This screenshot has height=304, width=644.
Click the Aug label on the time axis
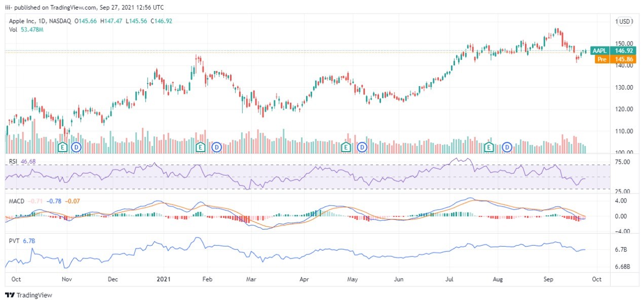click(498, 279)
